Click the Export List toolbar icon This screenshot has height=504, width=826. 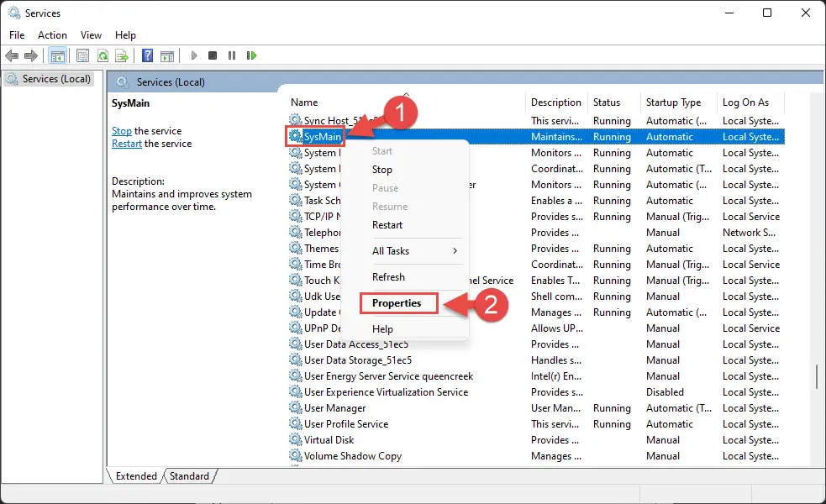click(x=122, y=55)
